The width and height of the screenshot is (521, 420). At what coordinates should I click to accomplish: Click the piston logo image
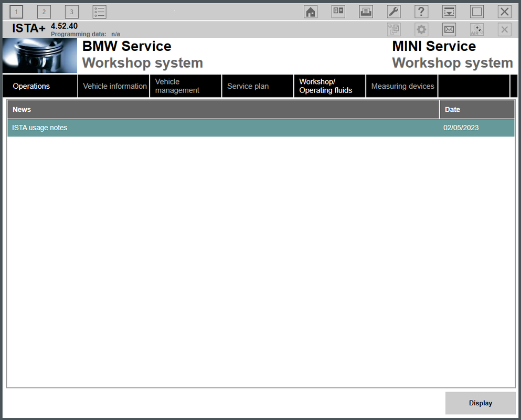(x=40, y=55)
